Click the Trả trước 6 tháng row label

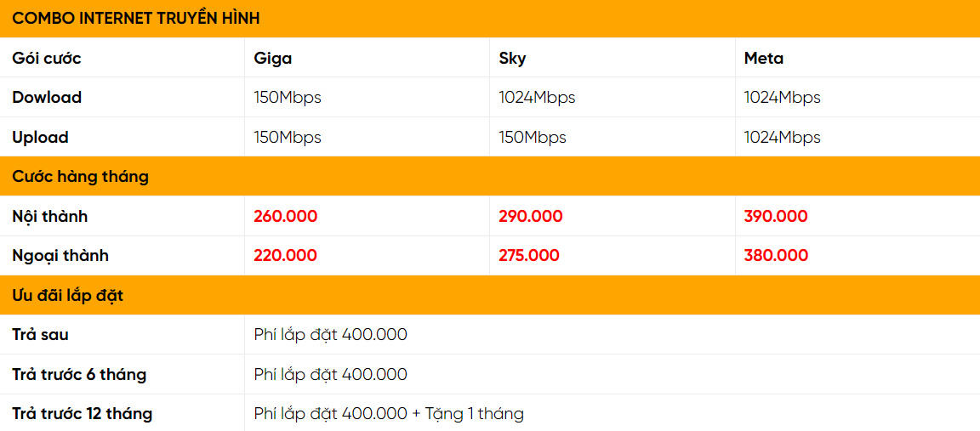click(x=79, y=374)
